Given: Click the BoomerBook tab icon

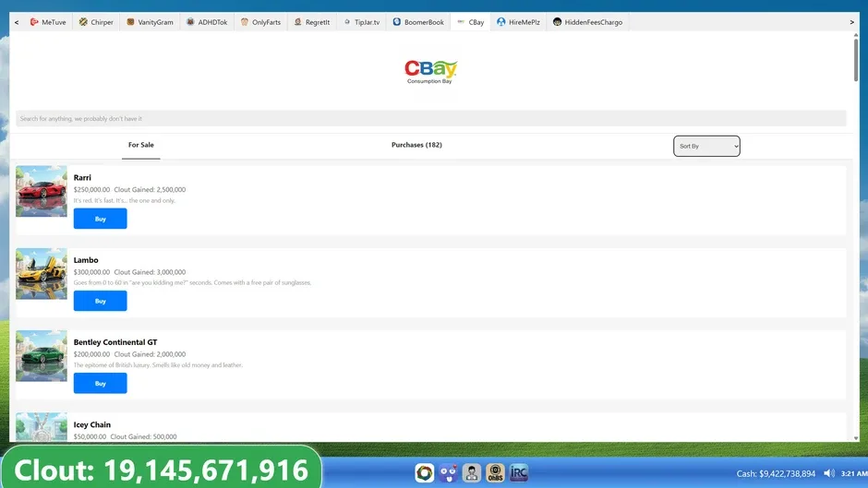Looking at the screenshot, I should point(396,22).
